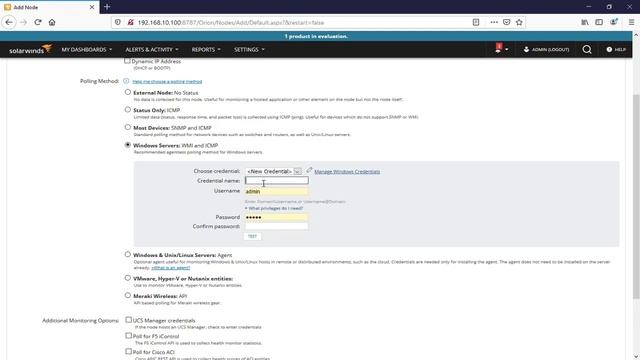Select VMware, Hyper-V or Nutanix entities radio
Screen dimensions: 640x360
[128, 278]
